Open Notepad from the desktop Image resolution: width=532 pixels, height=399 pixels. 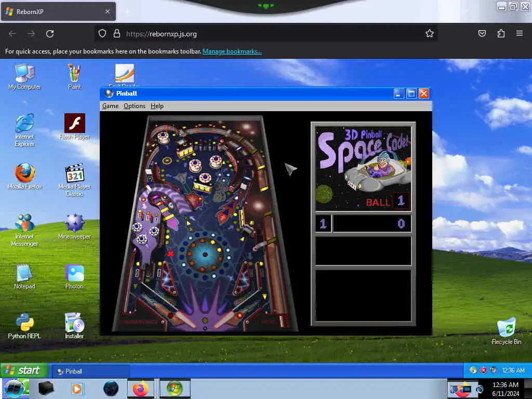pyautogui.click(x=25, y=276)
